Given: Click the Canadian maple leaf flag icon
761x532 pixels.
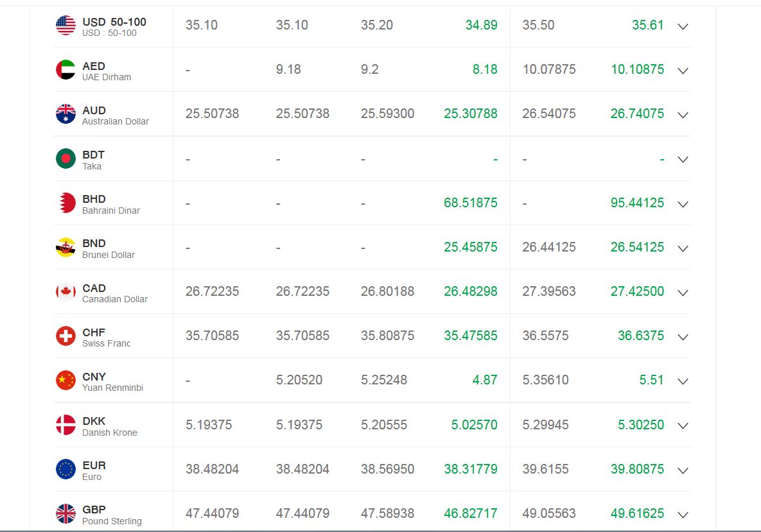Looking at the screenshot, I should tap(66, 292).
